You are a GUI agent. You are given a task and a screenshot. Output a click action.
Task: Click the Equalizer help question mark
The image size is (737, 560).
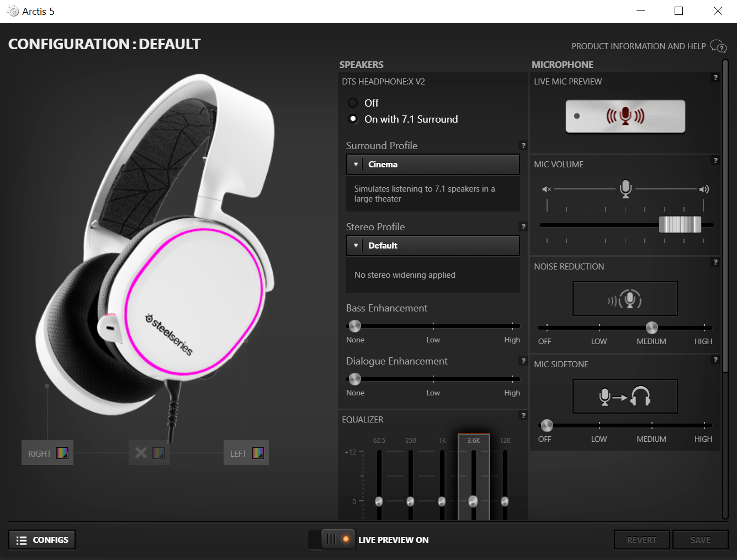coord(523,415)
